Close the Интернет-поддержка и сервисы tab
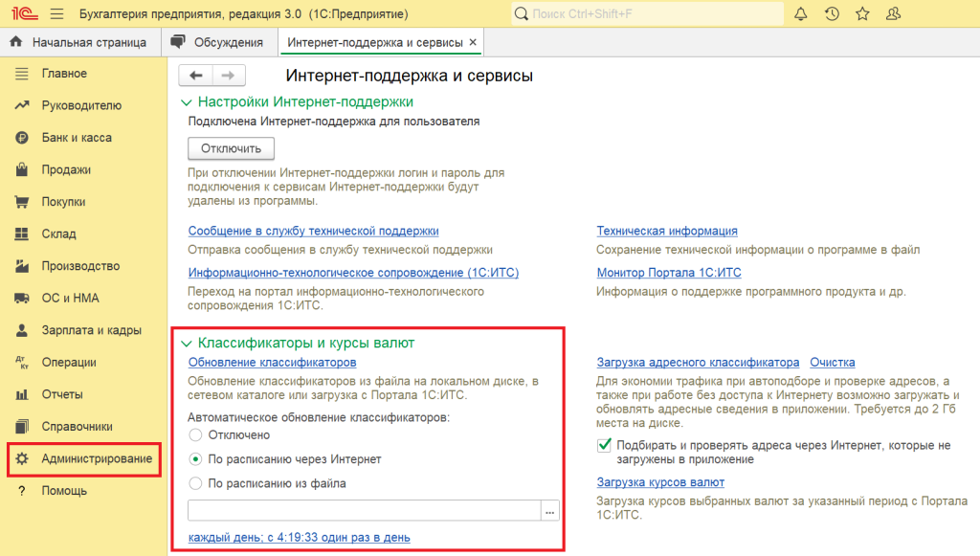 tap(473, 43)
